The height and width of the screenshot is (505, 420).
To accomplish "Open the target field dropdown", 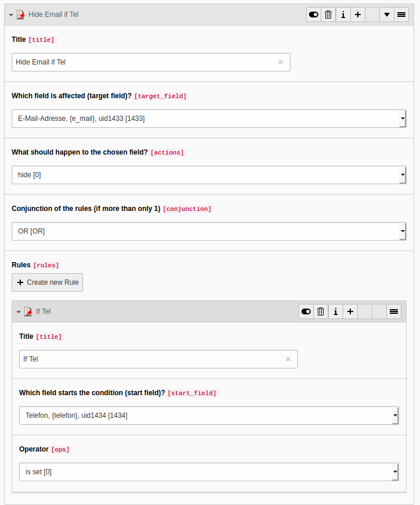I will pyautogui.click(x=209, y=119).
